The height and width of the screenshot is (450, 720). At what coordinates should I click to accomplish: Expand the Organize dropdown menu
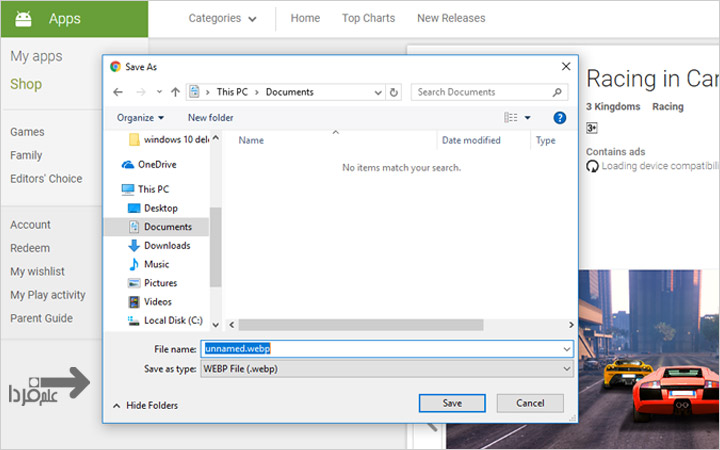tap(140, 118)
